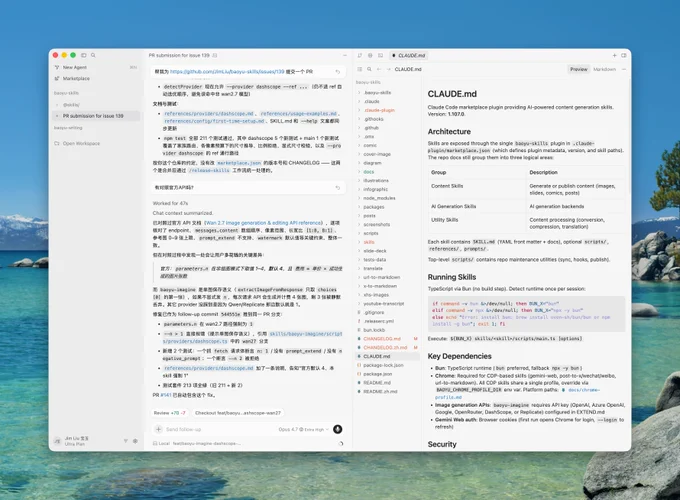The width and height of the screenshot is (680, 500).
Task: Expand the scripts folder
Action: [371, 233]
